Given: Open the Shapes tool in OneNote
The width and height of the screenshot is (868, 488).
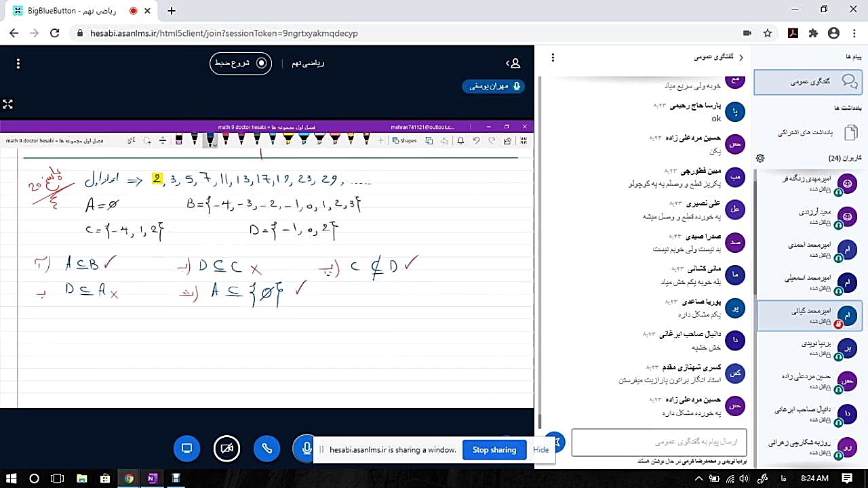Looking at the screenshot, I should [x=405, y=140].
